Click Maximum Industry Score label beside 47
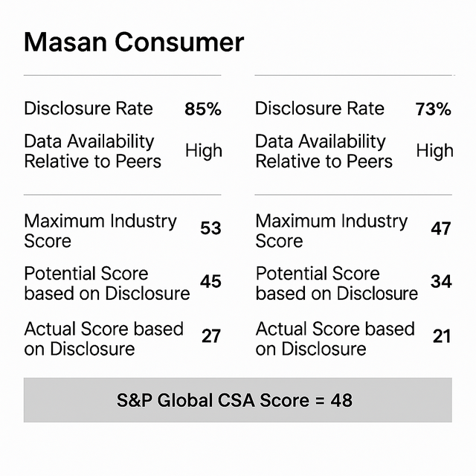Viewport: 476px width, 476px height. click(332, 231)
